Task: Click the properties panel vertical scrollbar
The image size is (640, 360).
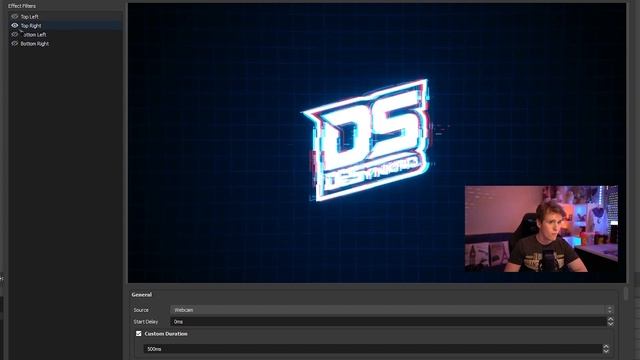Action: (626, 293)
